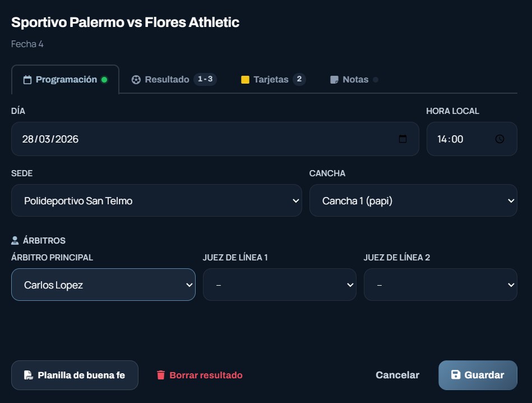Click the SEDE label
Image resolution: width=532 pixels, height=403 pixels.
(x=22, y=173)
